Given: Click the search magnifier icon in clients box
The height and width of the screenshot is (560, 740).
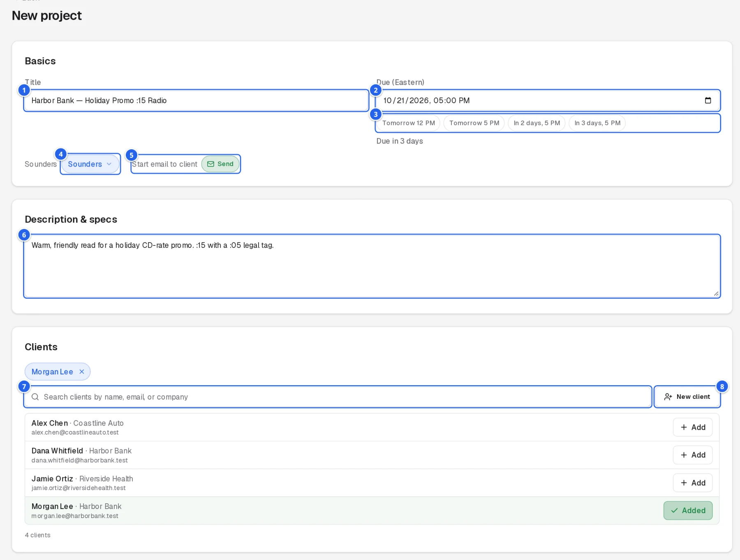Looking at the screenshot, I should [x=35, y=397].
